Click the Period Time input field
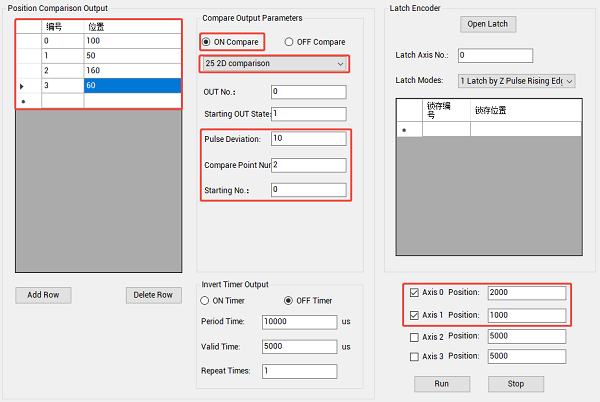 [x=299, y=322]
